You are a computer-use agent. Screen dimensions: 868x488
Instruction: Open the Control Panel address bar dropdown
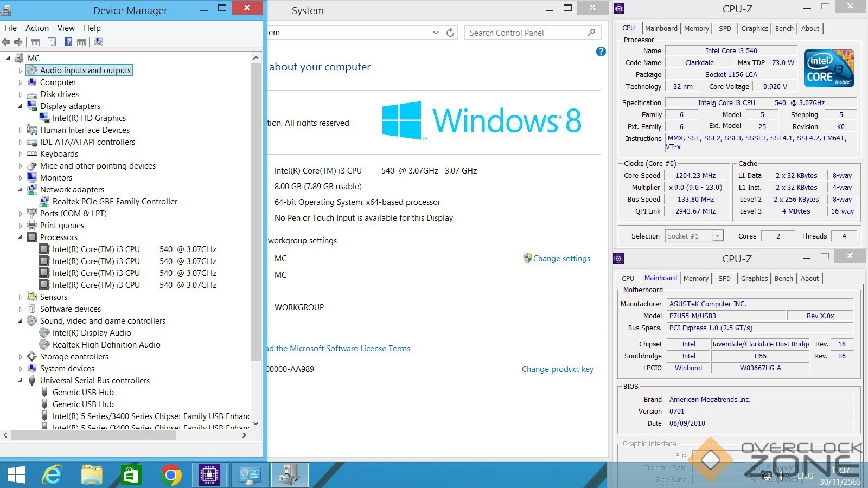pyautogui.click(x=436, y=33)
